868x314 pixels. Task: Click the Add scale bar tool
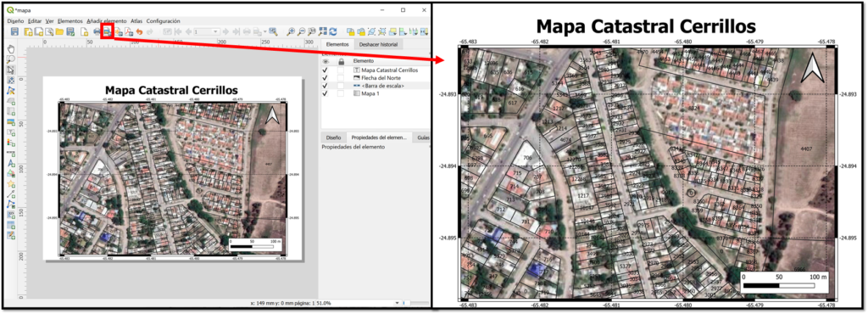coord(10,154)
